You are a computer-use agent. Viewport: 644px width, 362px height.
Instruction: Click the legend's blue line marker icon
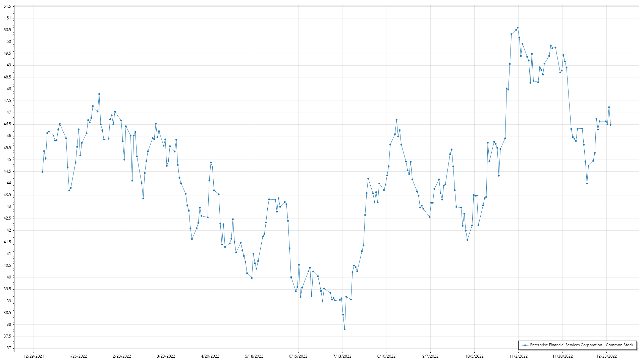pos(525,345)
